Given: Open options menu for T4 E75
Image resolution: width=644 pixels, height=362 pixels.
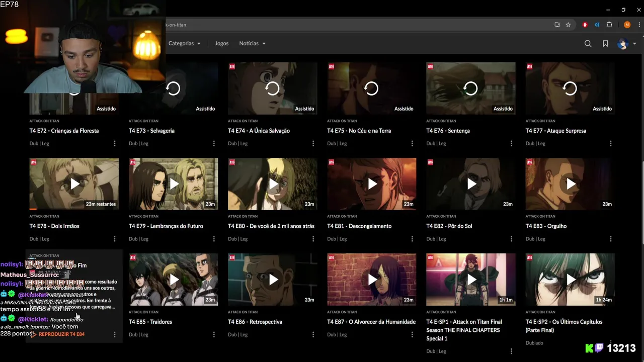Looking at the screenshot, I should coord(412,143).
